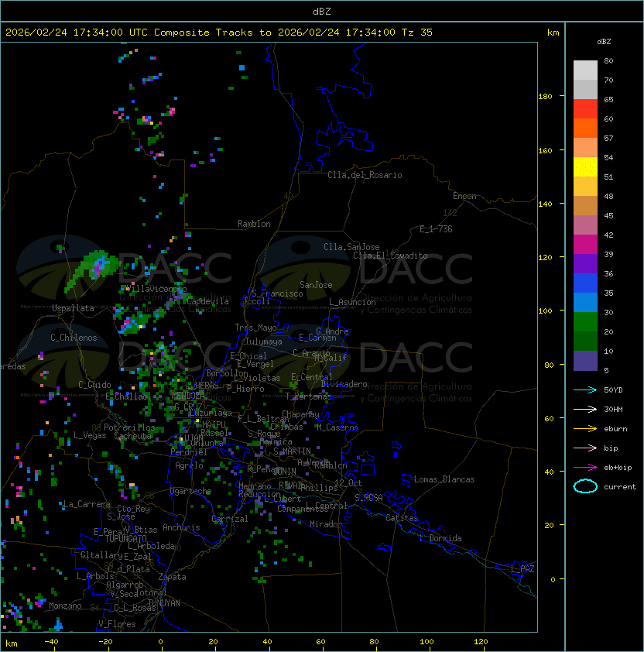Click the Ugarteche map label
The height and width of the screenshot is (652, 644).
[191, 491]
